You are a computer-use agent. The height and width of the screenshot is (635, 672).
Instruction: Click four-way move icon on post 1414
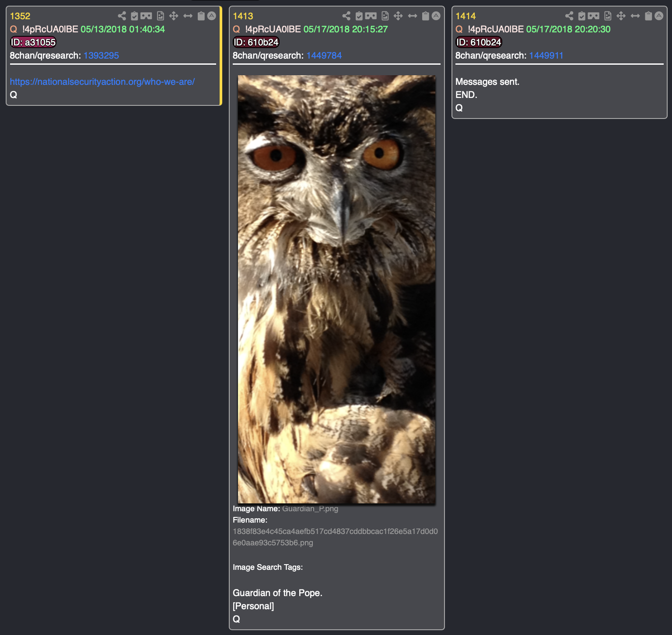coord(621,16)
